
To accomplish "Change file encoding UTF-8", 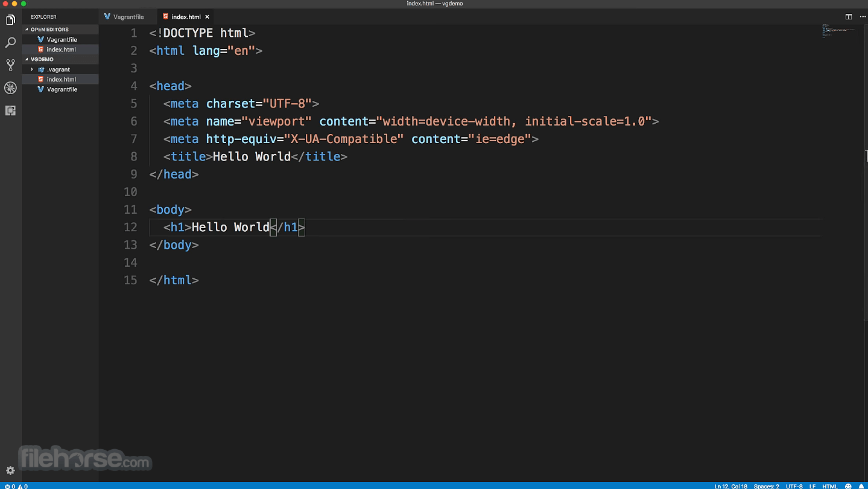I will click(794, 486).
